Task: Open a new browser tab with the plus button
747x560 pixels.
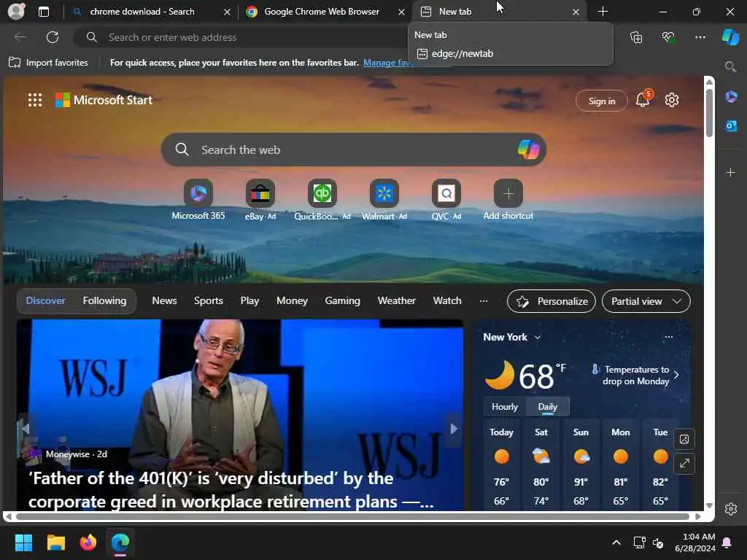Action: [x=603, y=12]
